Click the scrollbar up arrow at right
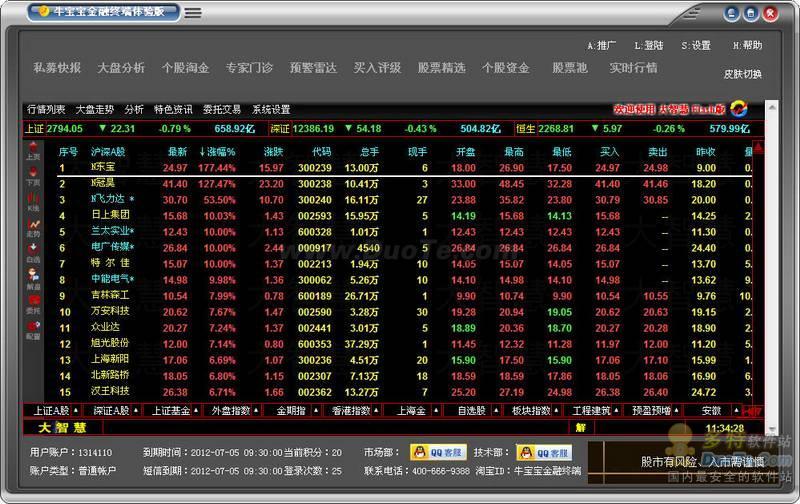Viewport: 800px width, 504px height. [x=772, y=108]
